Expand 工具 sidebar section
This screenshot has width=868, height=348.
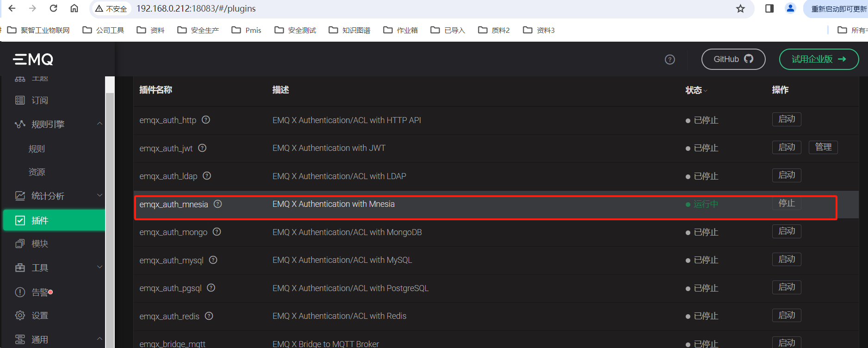[99, 267]
